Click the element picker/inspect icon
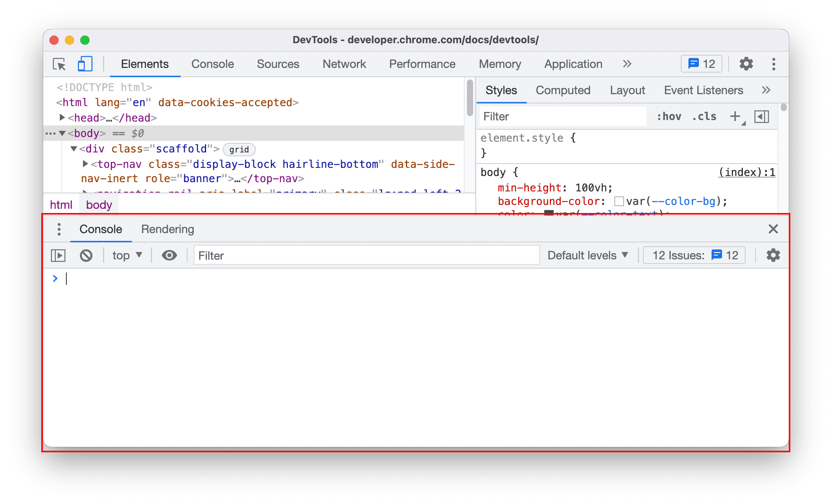 (60, 64)
